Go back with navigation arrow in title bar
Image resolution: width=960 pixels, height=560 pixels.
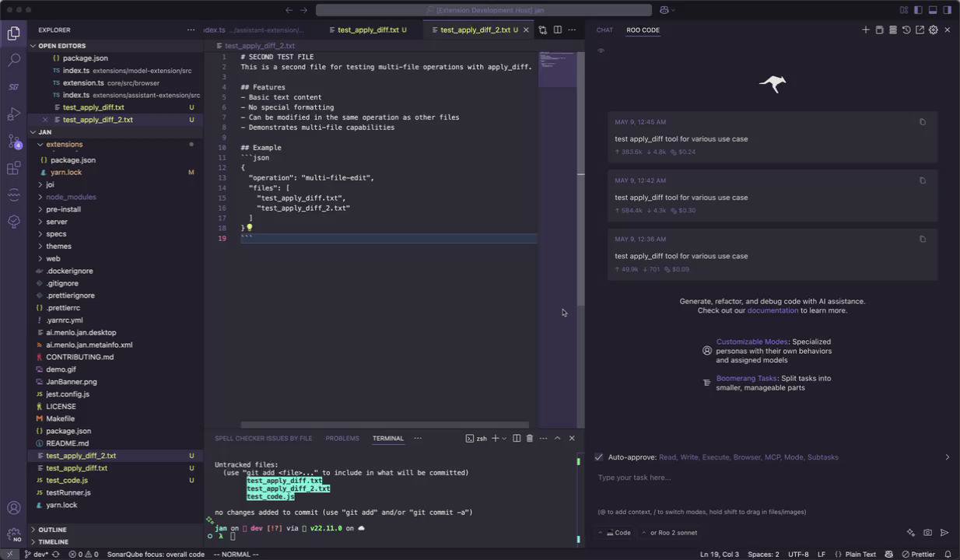[289, 10]
